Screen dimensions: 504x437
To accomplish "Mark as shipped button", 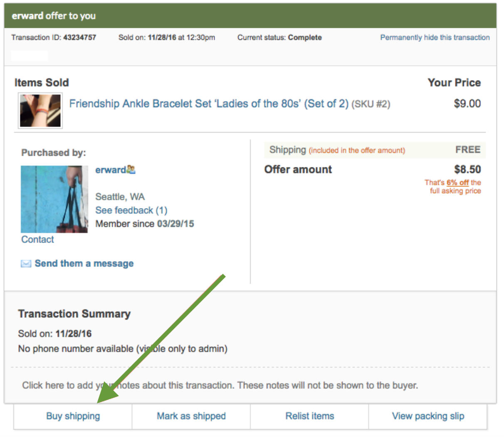I will point(191,416).
